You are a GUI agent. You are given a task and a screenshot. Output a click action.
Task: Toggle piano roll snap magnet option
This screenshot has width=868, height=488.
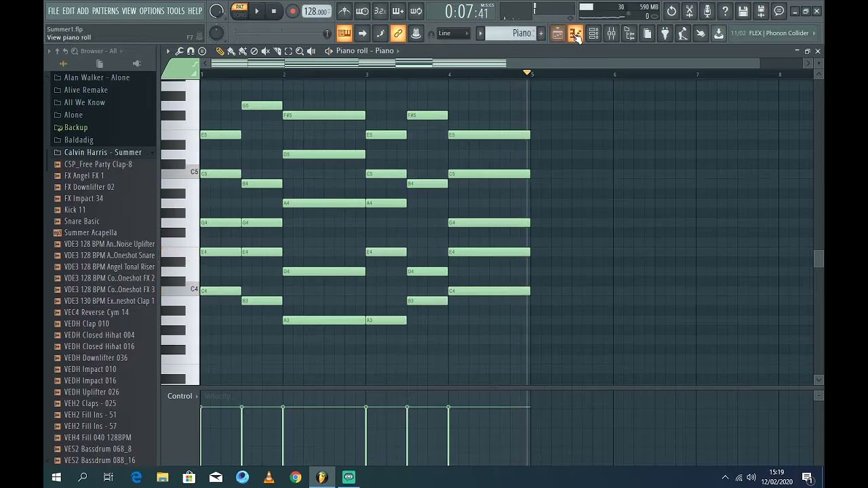[x=191, y=51]
